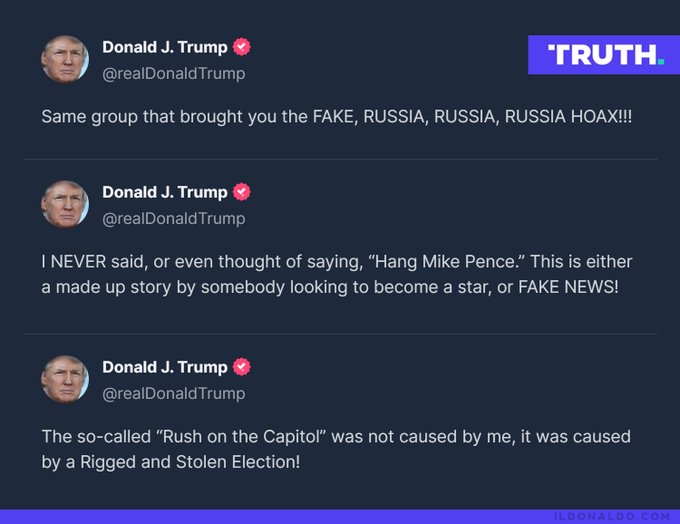Click verified badge on the RUSSIA HOAX post

[242, 47]
